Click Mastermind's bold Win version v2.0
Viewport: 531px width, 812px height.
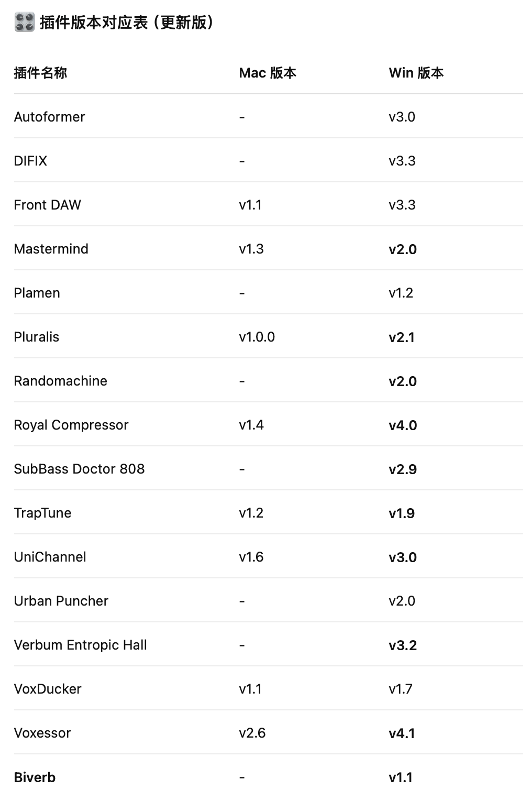pyautogui.click(x=402, y=249)
